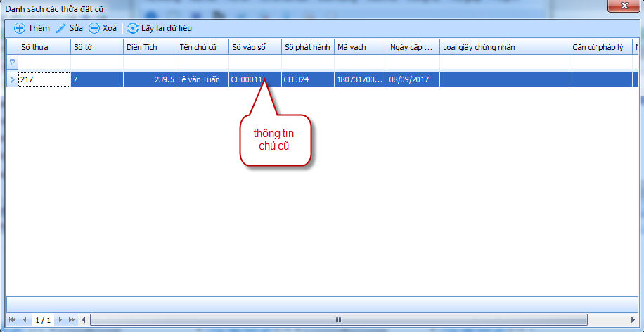Select the Lê văn Tuấn cell
The image size is (644, 332).
pyautogui.click(x=202, y=79)
